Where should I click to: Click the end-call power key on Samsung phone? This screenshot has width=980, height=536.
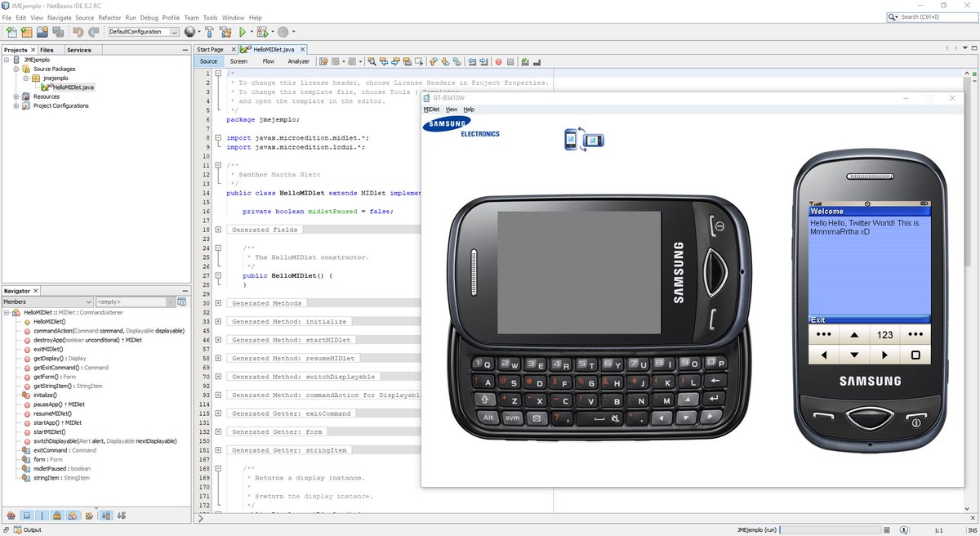coord(916,422)
